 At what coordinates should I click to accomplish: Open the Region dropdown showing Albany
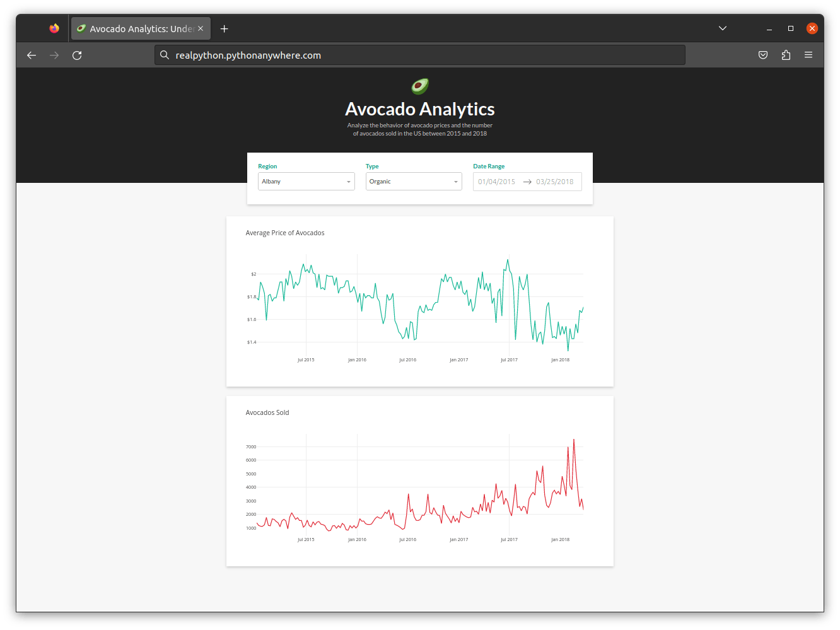(306, 181)
